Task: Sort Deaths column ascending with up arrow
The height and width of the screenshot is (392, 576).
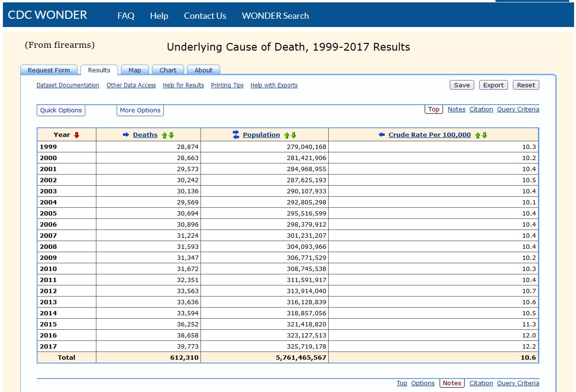Action: (164, 135)
